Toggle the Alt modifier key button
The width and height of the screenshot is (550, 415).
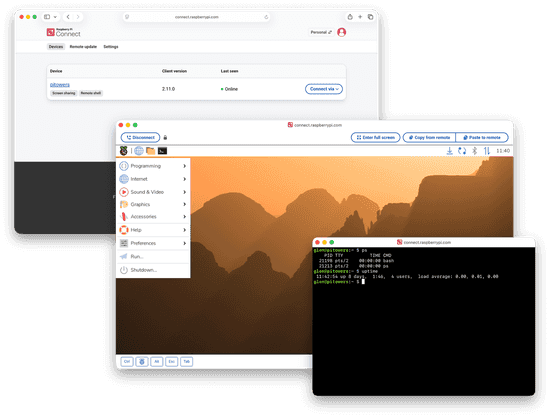pos(156,361)
